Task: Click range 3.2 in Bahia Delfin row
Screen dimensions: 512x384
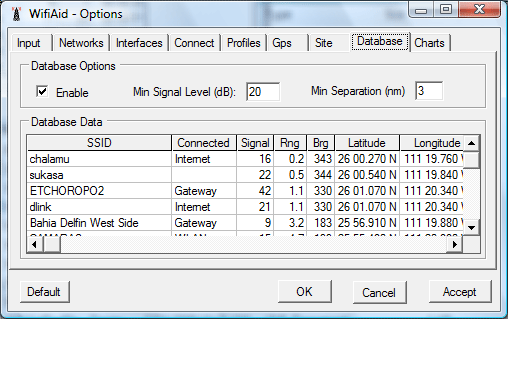Action: (x=290, y=223)
